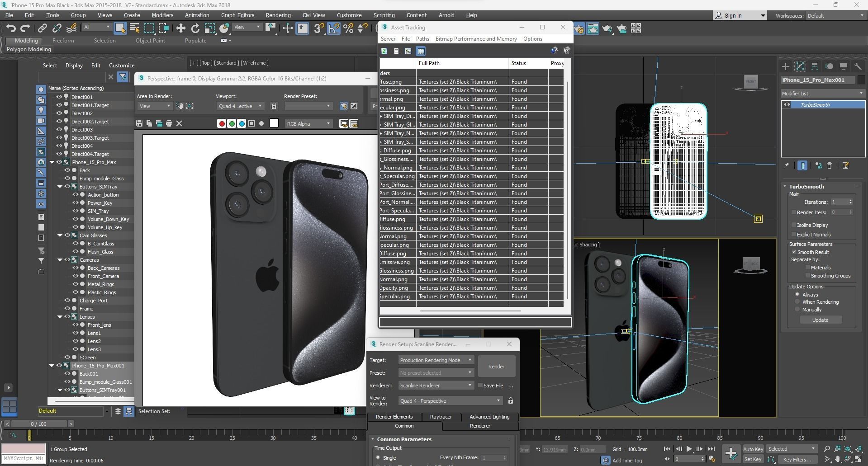The width and height of the screenshot is (868, 466).
Task: Select the Select and Link tool
Action: click(x=42, y=28)
